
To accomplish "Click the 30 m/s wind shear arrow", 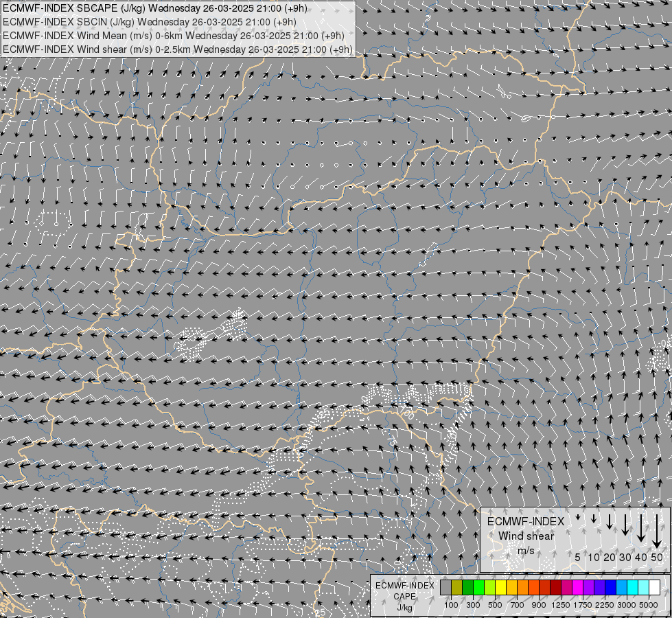I will click(x=625, y=525).
